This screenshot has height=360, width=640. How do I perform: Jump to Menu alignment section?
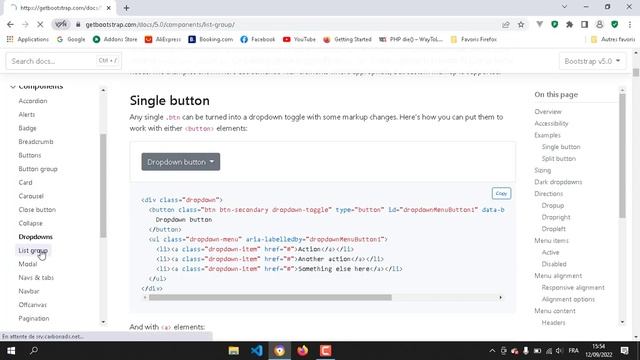(x=558, y=276)
